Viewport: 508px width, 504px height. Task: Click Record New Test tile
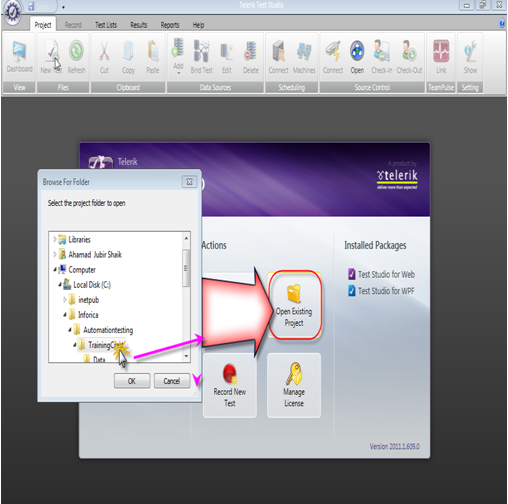tap(230, 385)
